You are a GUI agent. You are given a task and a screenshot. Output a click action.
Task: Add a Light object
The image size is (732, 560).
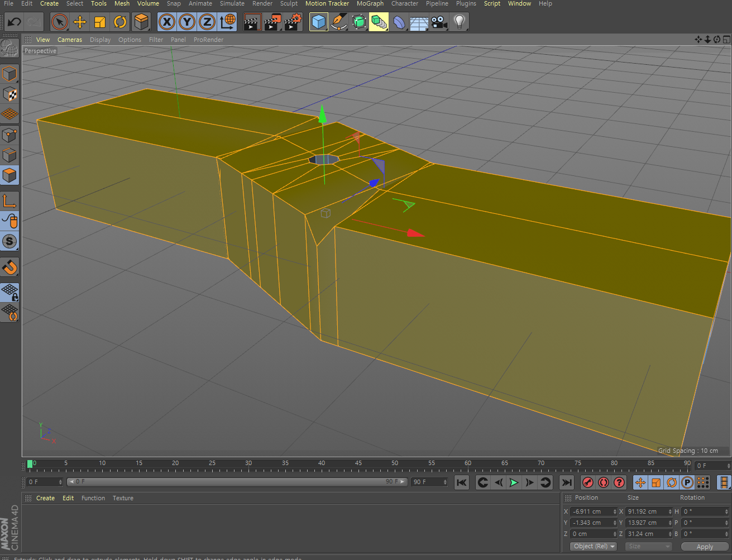point(459,22)
